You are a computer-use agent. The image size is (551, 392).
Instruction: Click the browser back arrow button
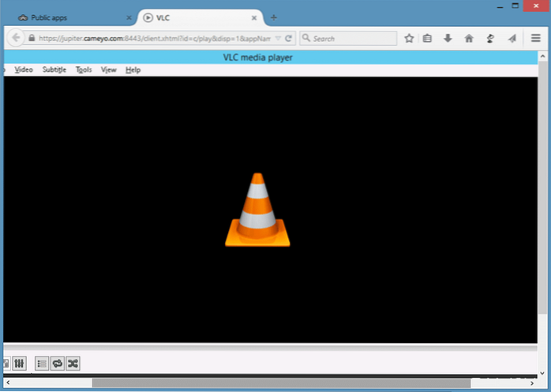[x=16, y=38]
